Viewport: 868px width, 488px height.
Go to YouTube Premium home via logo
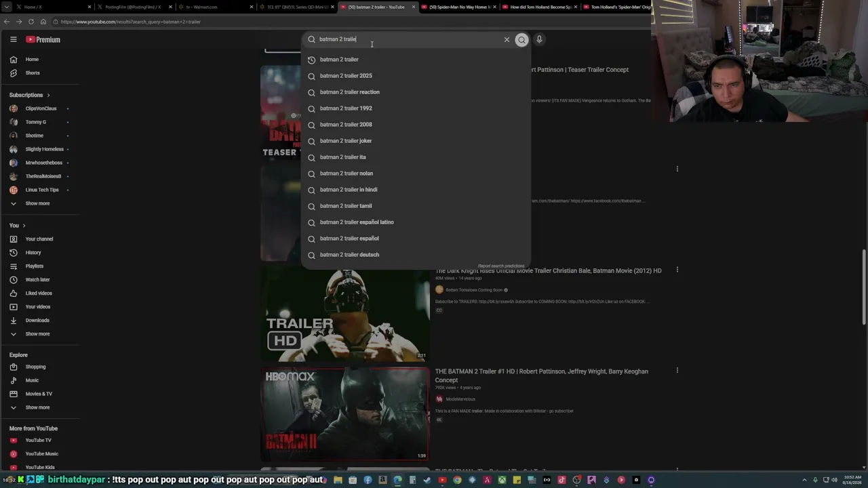point(43,39)
